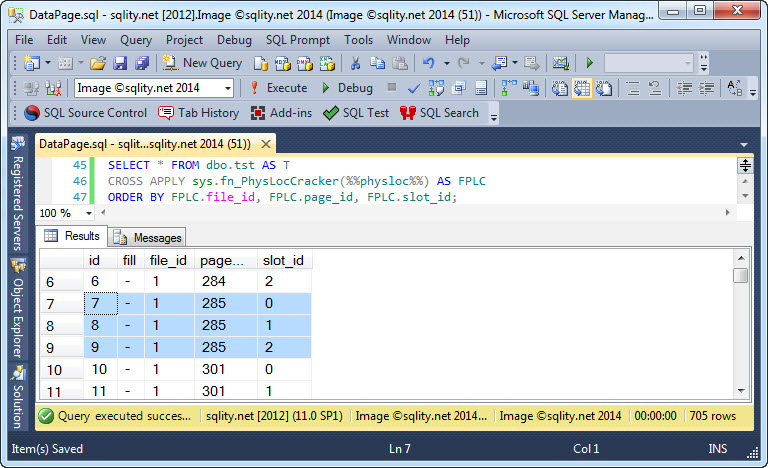Switch to the Messages tab
Screen dimensions: 768x468
[x=147, y=238]
